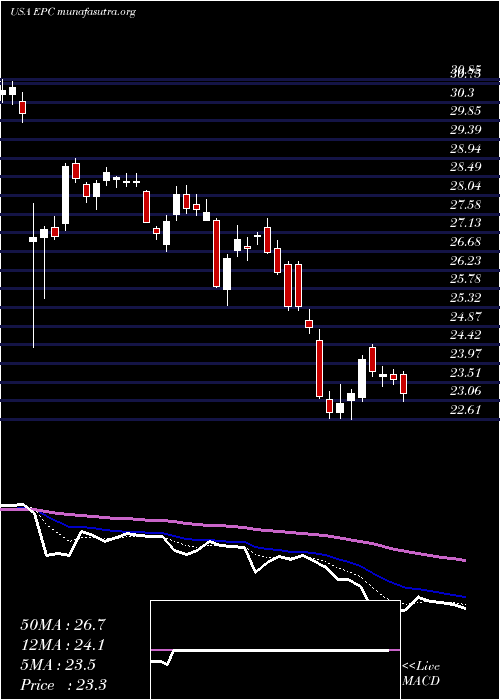Select the 29.85 price axis label

(x=466, y=111)
